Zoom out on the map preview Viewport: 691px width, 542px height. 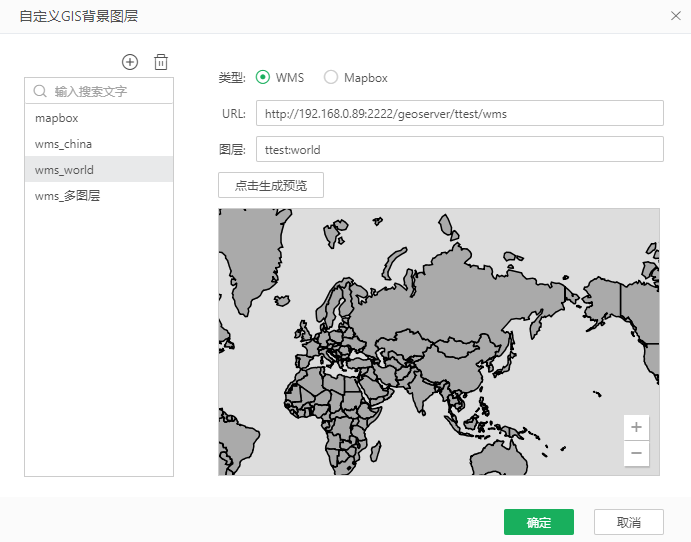click(636, 453)
